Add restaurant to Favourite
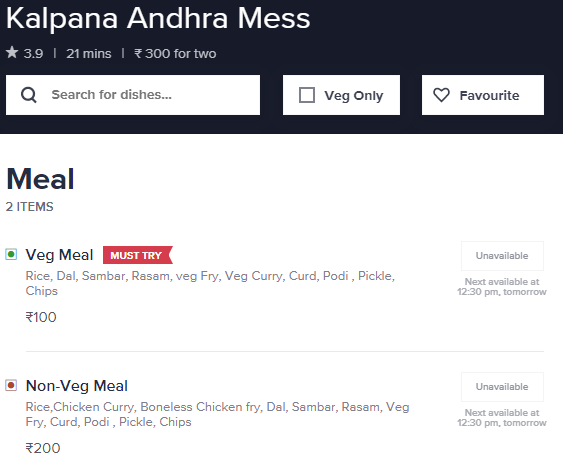This screenshot has height=468, width=566. pyautogui.click(x=483, y=95)
